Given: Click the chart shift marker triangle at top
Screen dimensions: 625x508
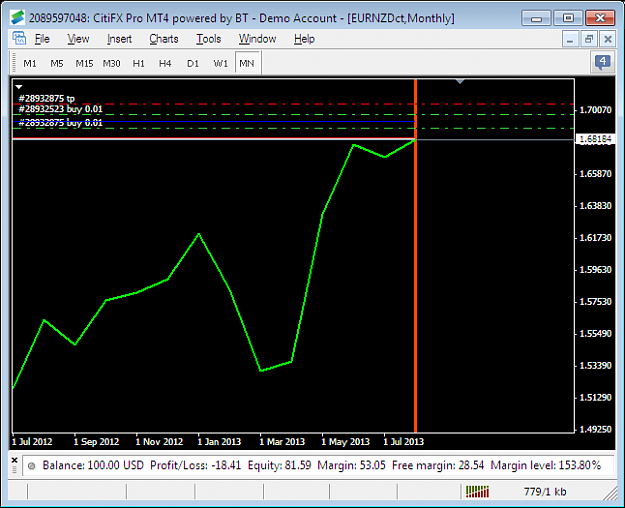Looking at the screenshot, I should point(460,81).
